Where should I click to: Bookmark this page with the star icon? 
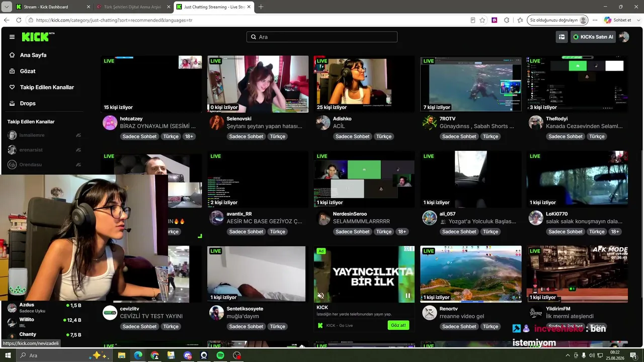482,20
